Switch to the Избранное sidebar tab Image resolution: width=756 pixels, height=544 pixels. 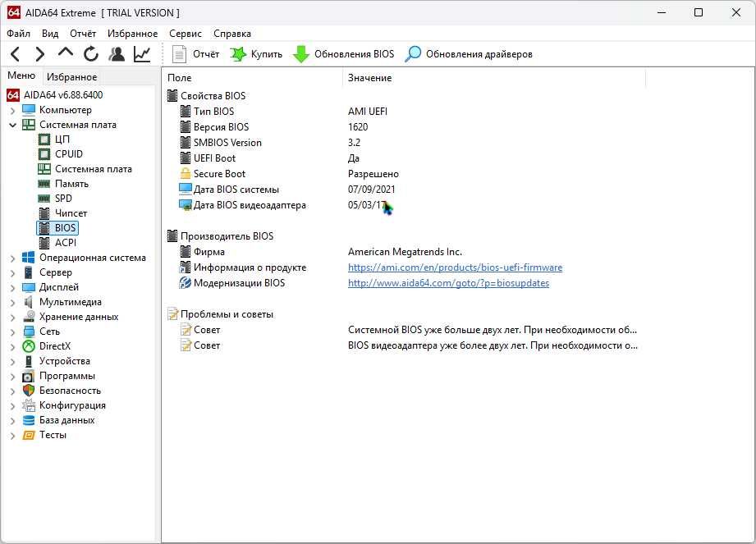coord(72,76)
